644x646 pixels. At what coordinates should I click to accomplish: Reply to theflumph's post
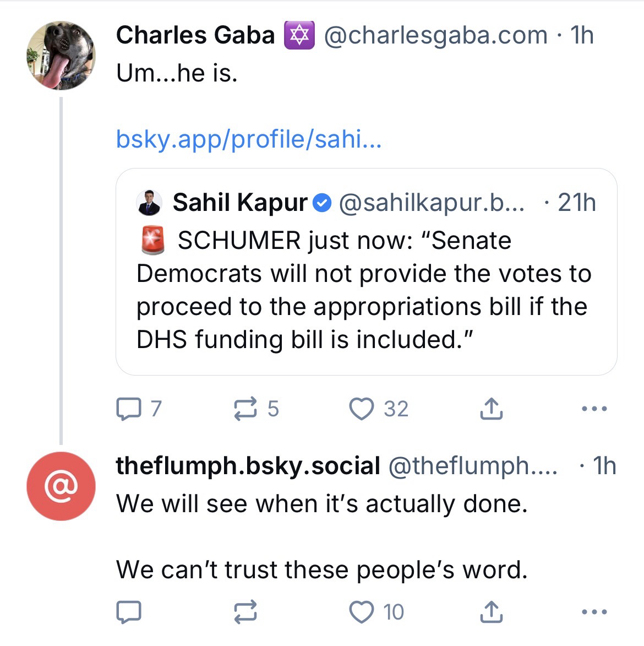point(129,612)
